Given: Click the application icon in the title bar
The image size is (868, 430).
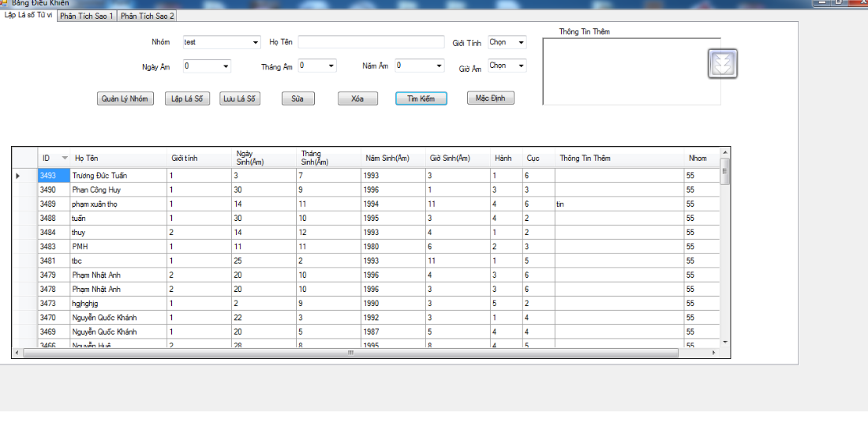Looking at the screenshot, I should [4, 3].
